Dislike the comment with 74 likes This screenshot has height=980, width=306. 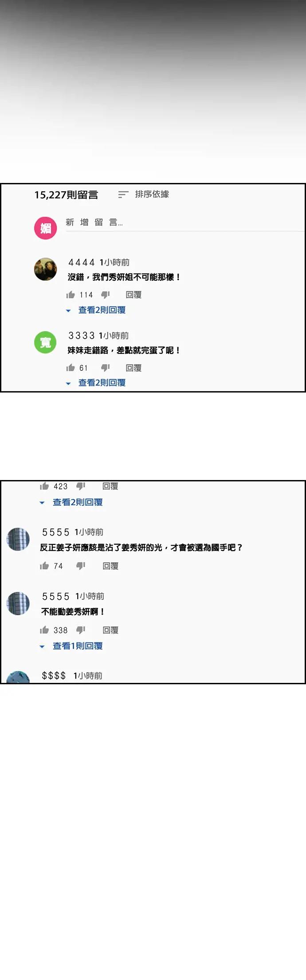pos(81,566)
